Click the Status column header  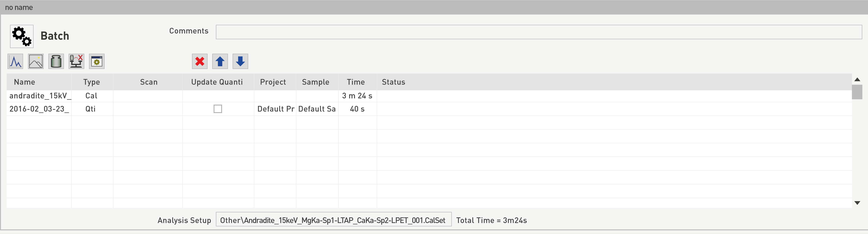[393, 82]
